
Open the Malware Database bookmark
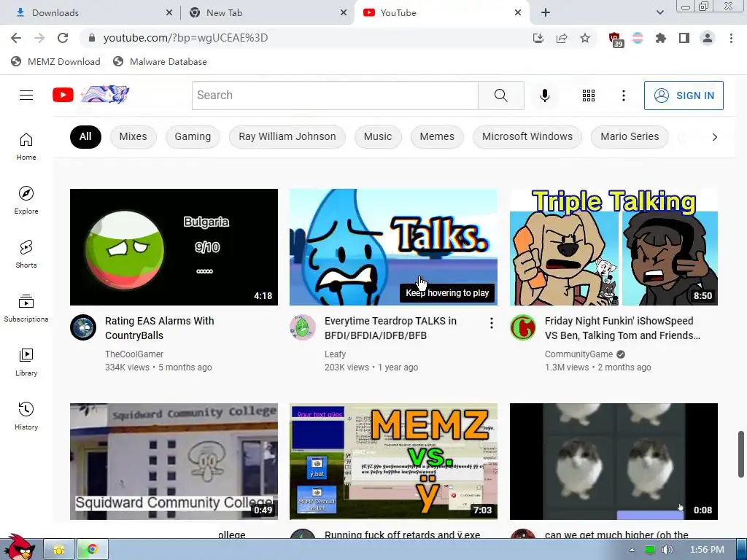click(160, 61)
